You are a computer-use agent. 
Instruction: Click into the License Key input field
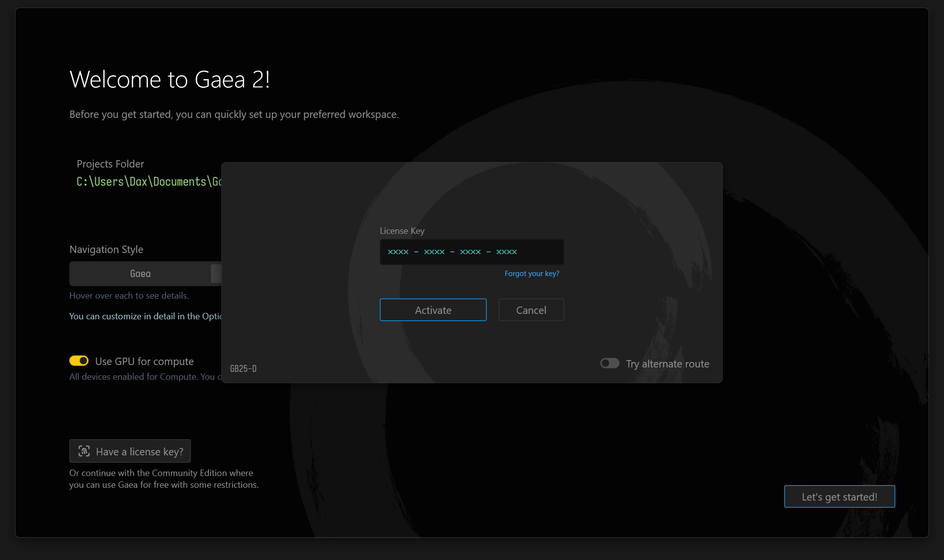[x=471, y=252]
